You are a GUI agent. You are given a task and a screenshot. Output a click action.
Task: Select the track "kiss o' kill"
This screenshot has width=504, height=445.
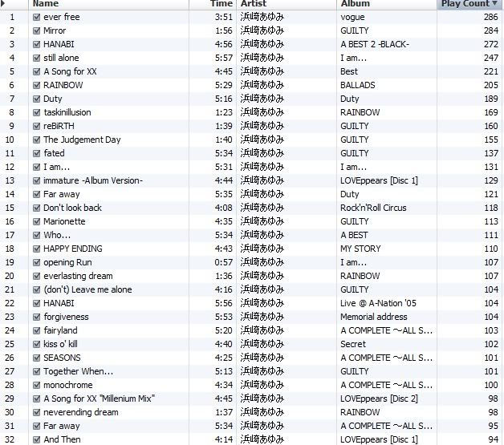click(x=60, y=344)
